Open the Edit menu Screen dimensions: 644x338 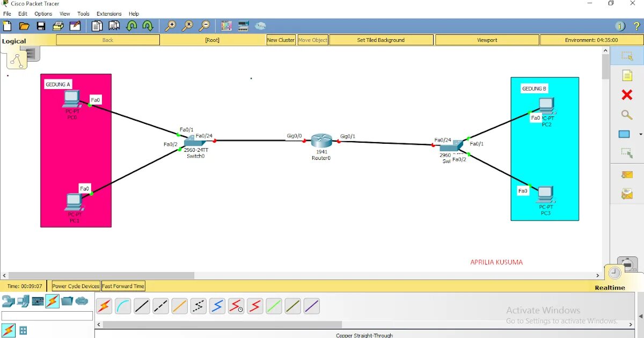click(x=23, y=13)
